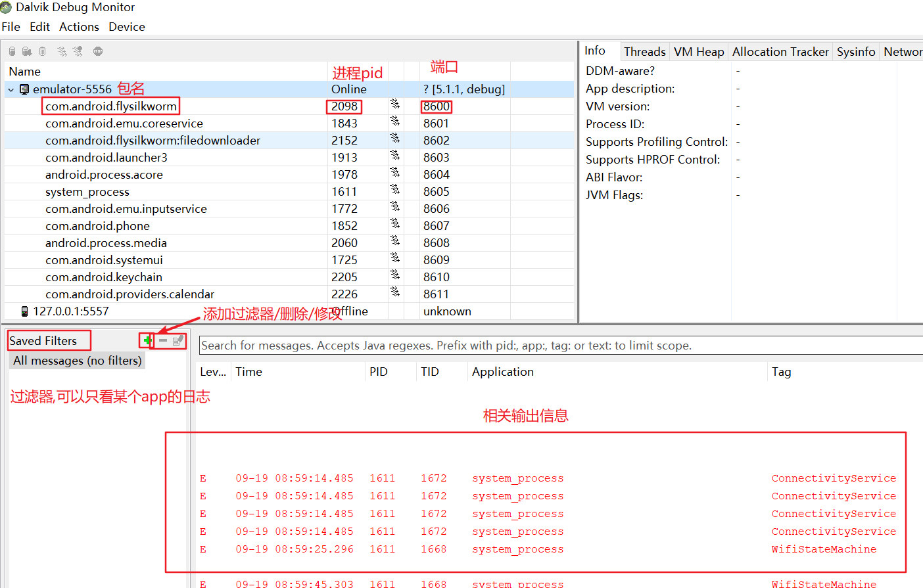923x588 pixels.
Task: Select com.android.keychain process
Action: tap(104, 277)
